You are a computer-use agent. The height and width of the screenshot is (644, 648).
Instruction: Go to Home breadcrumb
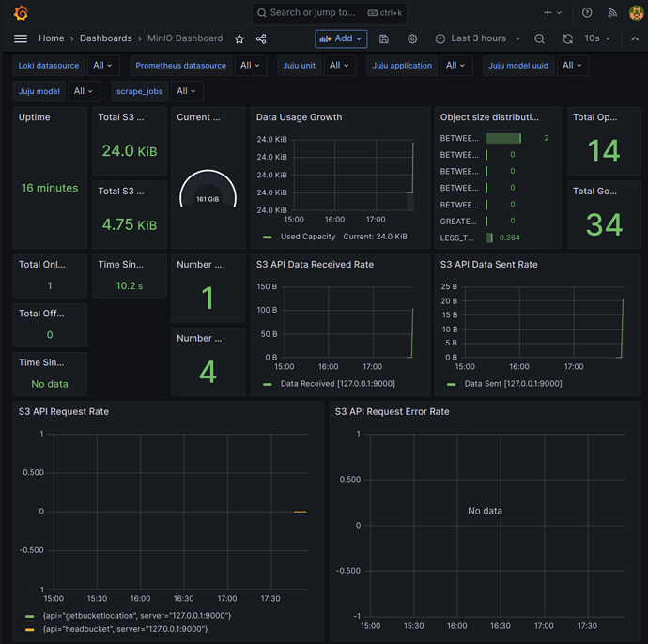pos(52,38)
